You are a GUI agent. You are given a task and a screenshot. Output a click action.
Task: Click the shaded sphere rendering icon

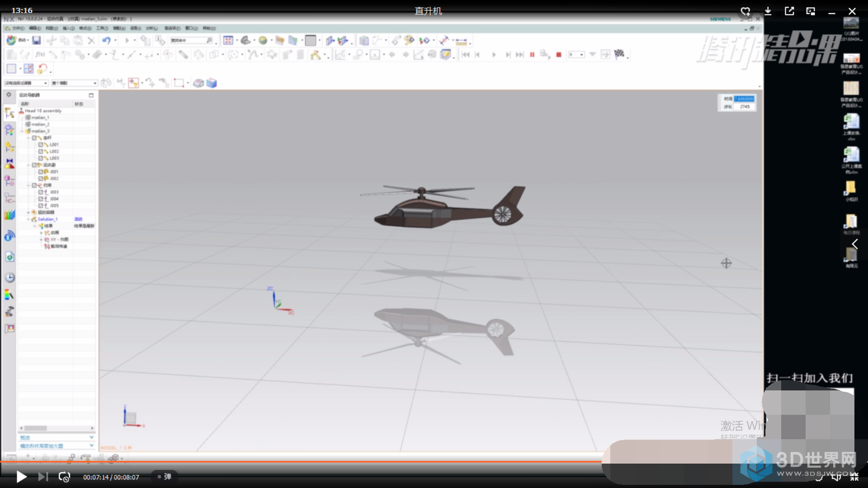pos(263,41)
